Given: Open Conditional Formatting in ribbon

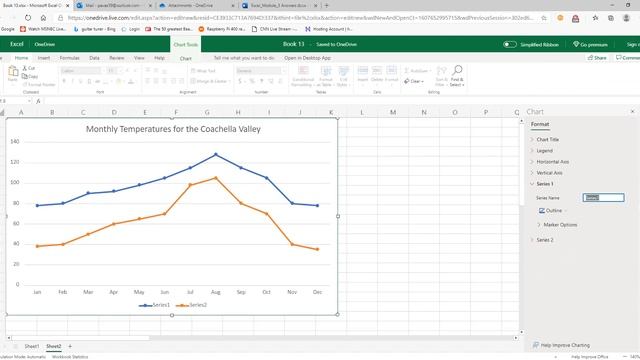Looking at the screenshot, I should tap(303, 76).
